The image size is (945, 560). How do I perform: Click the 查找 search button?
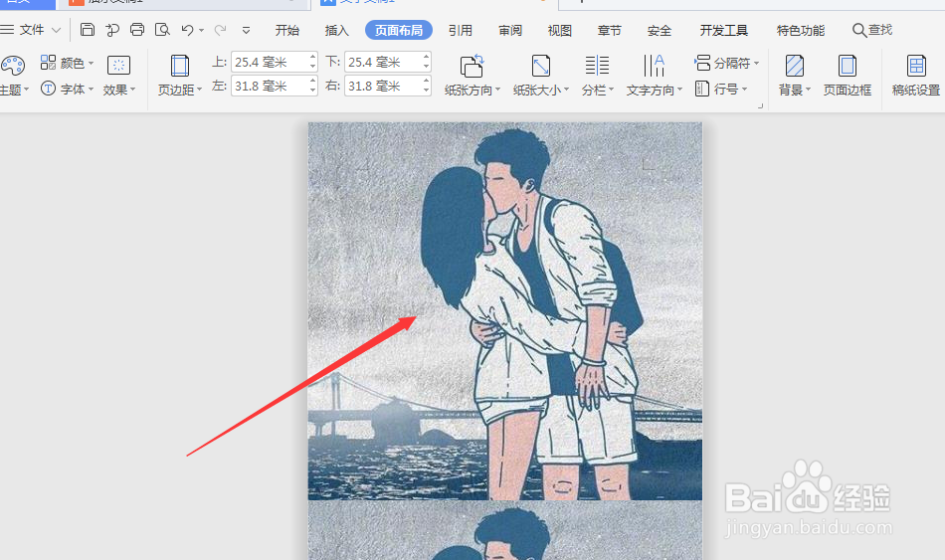872,30
